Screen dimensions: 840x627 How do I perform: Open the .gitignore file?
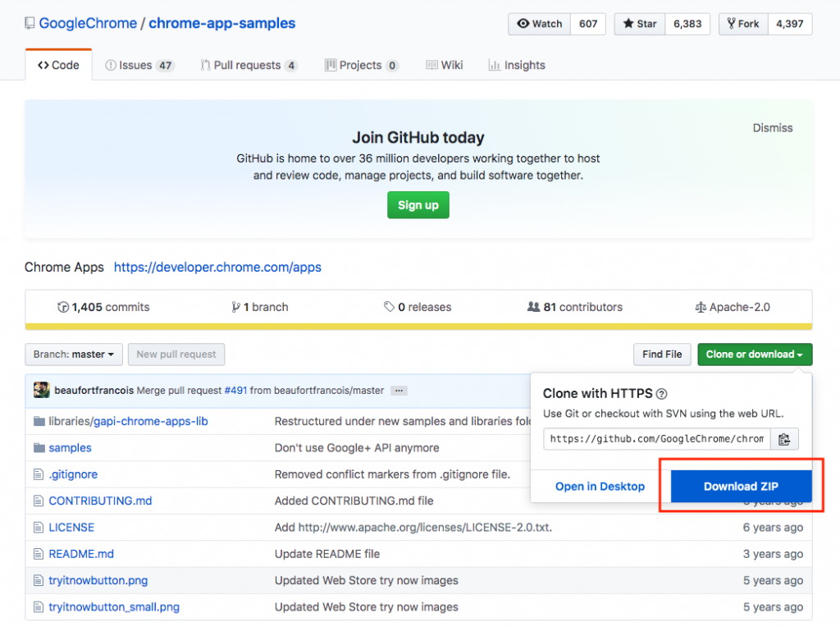73,474
